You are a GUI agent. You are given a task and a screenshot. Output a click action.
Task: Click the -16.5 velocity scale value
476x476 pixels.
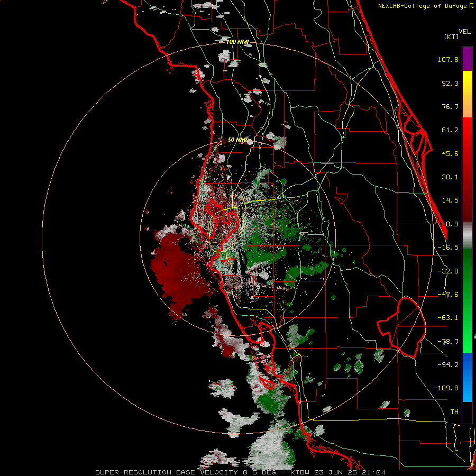coord(448,248)
